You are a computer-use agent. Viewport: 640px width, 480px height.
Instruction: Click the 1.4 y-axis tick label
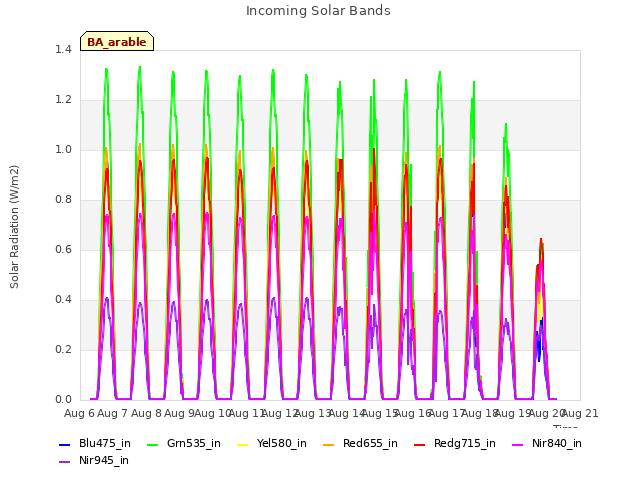(x=63, y=49)
